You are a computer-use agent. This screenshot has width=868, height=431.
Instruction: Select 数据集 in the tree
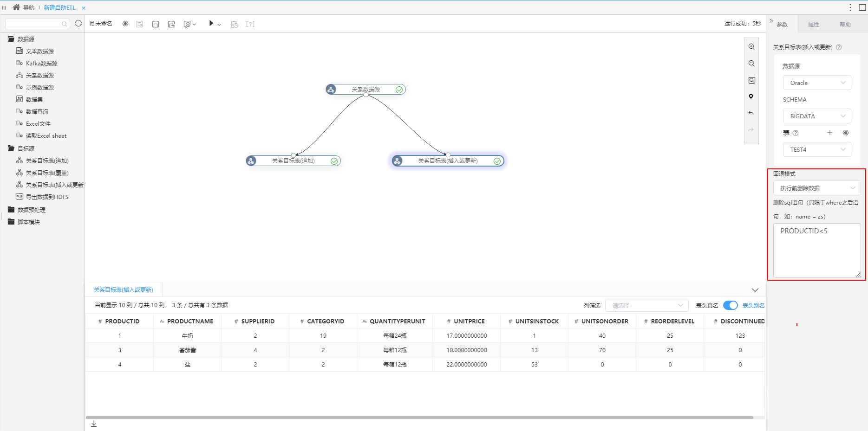[x=30, y=100]
